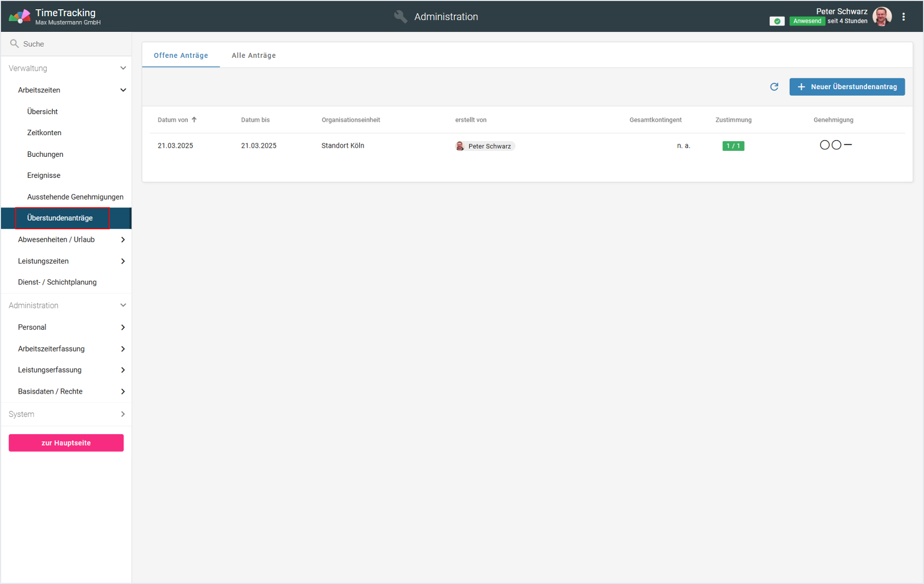
Task: Click the second approval circle in Genehmigung
Action: point(836,145)
